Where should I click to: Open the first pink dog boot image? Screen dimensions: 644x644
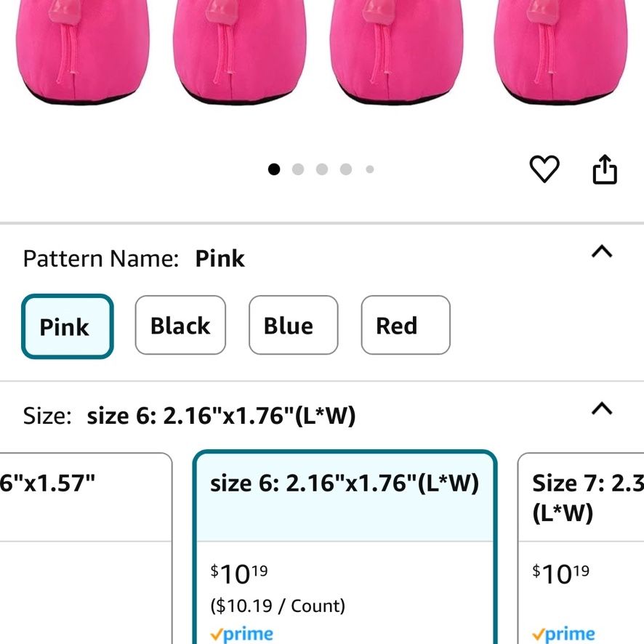click(x=83, y=52)
